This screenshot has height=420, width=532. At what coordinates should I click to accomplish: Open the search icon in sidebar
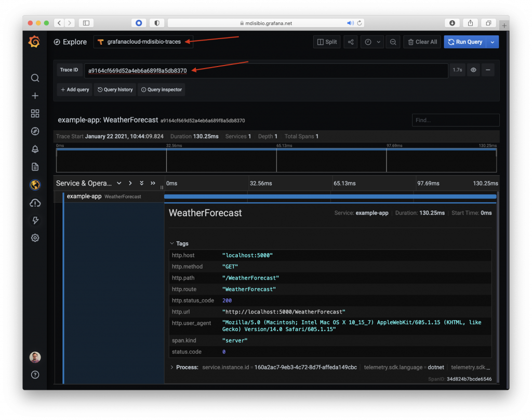[35, 78]
